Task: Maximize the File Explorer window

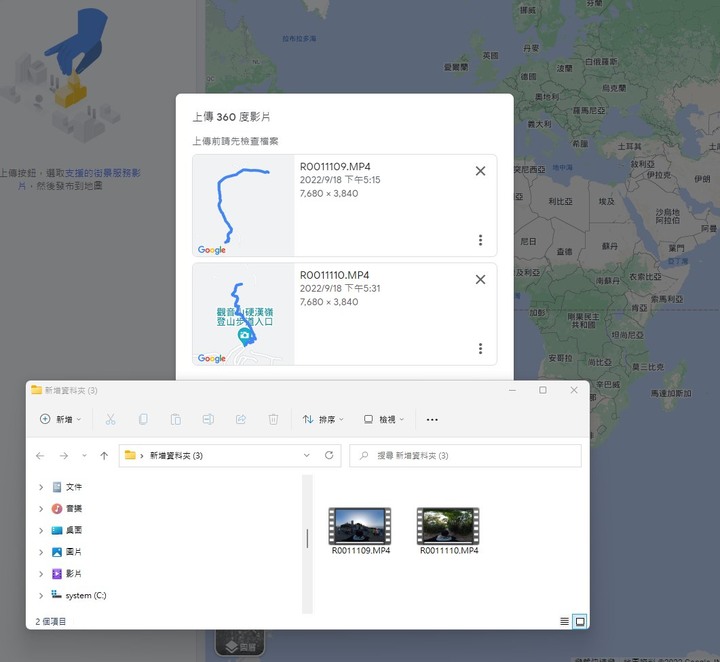Action: pos(543,390)
